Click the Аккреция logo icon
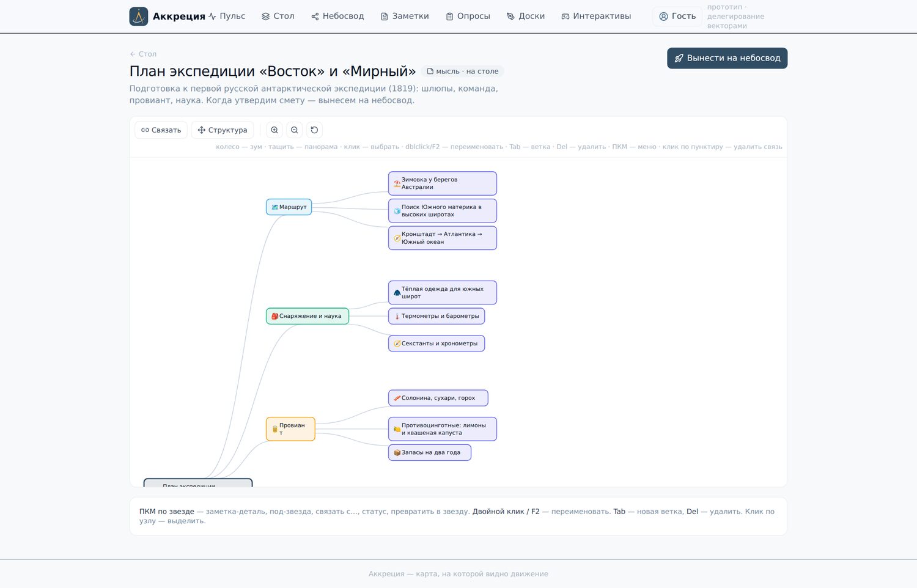Image resolution: width=917 pixels, height=588 pixels. point(139,17)
